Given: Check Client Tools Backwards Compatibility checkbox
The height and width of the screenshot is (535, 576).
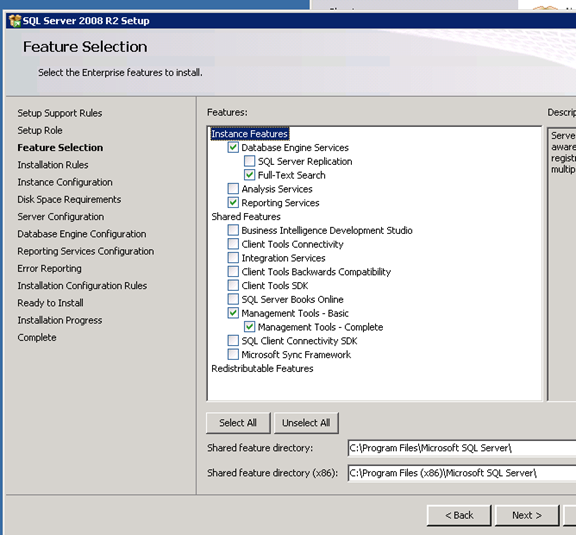Looking at the screenshot, I should [x=233, y=272].
